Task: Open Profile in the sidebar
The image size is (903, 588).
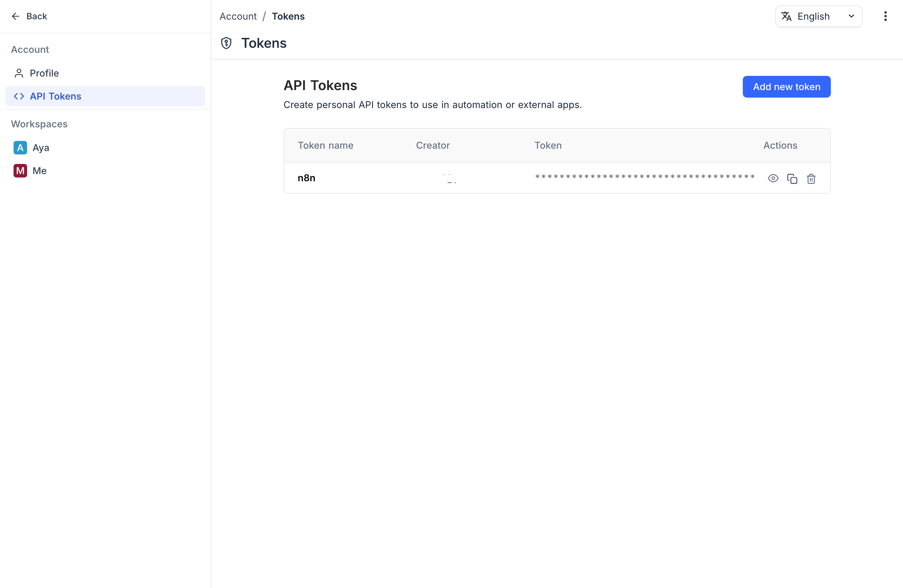Action: [x=44, y=73]
